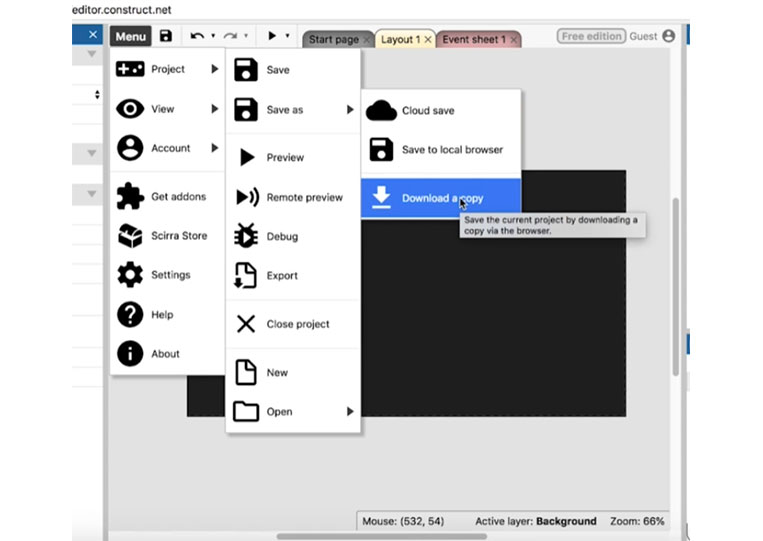Click the vertical scrollbar of layout view
The image size is (763, 541).
pos(675,287)
